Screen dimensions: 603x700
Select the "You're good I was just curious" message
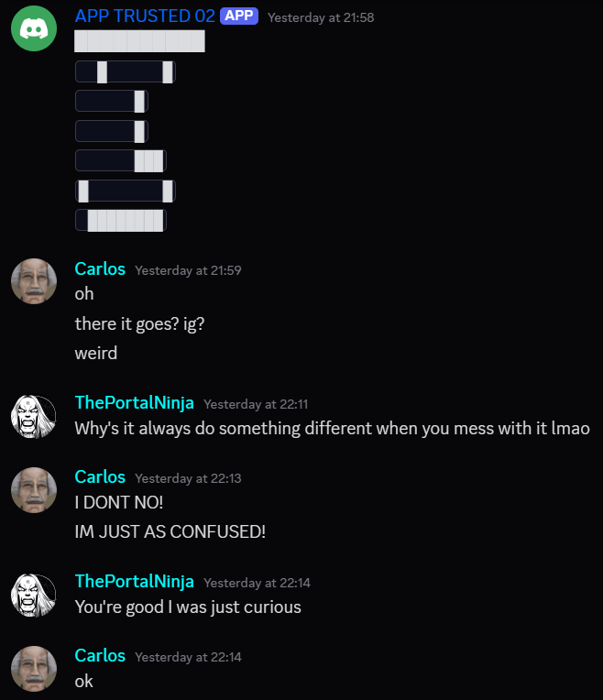(x=188, y=607)
